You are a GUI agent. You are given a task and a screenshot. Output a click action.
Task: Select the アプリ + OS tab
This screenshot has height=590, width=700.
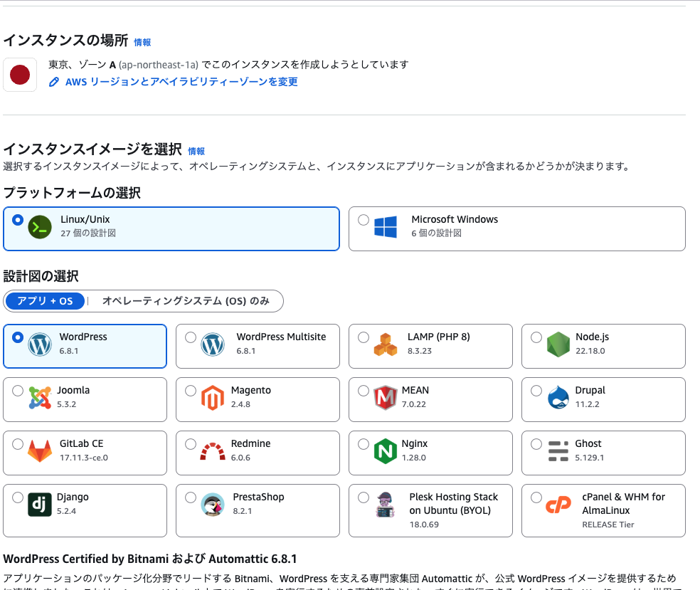click(45, 301)
